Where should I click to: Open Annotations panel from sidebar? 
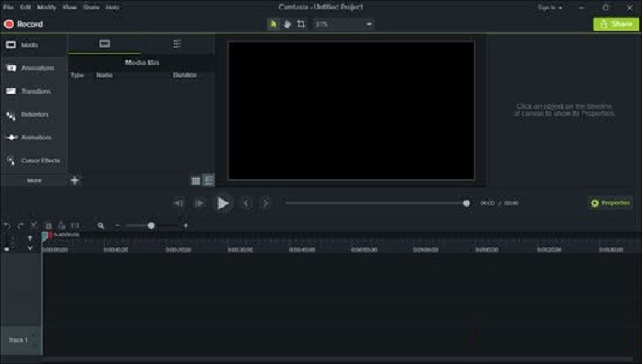pos(34,68)
